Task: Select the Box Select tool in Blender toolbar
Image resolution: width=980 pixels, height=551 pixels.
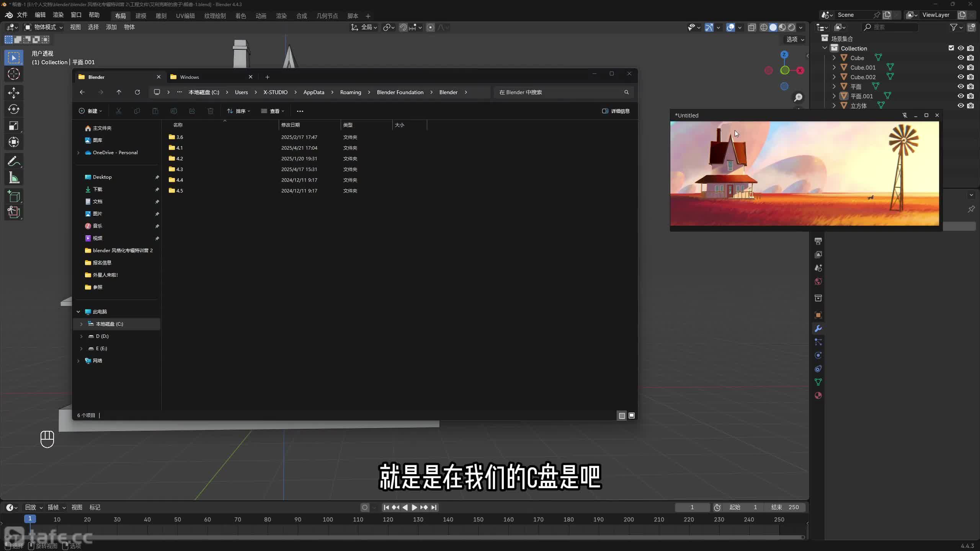Action: pos(14,58)
